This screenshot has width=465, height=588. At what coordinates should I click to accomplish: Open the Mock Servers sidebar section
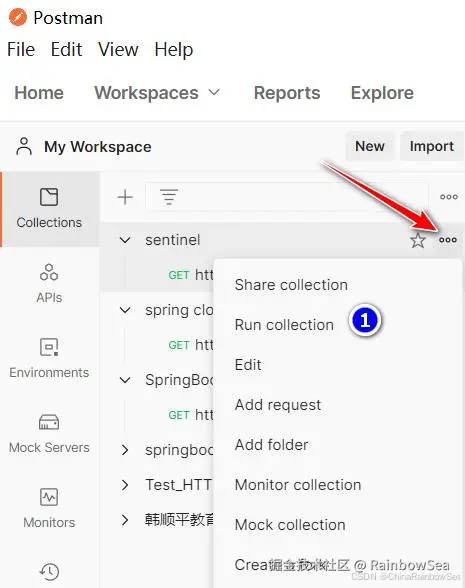click(49, 433)
